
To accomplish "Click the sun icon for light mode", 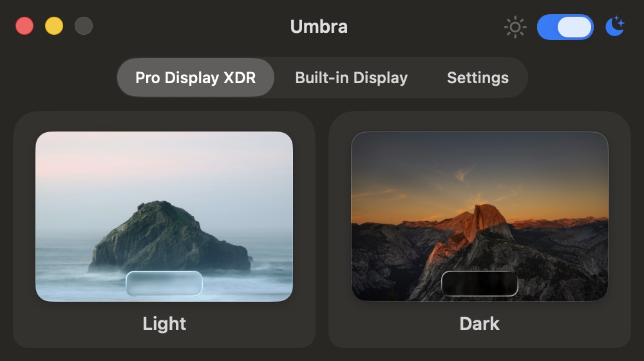I will tap(515, 27).
